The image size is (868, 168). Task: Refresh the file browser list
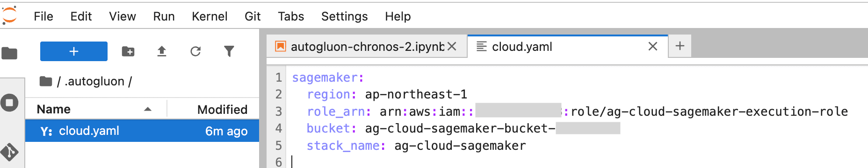[195, 51]
